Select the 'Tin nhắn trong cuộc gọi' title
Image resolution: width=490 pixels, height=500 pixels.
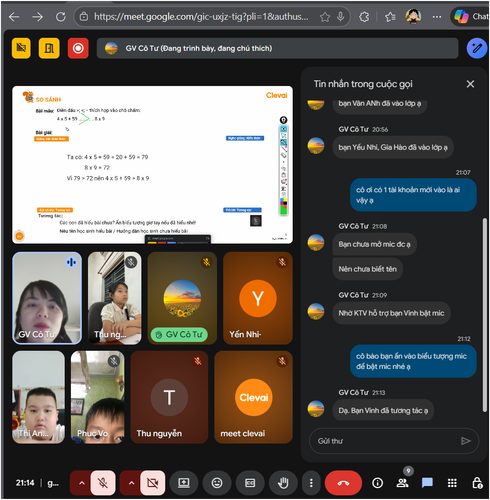pyautogui.click(x=363, y=84)
